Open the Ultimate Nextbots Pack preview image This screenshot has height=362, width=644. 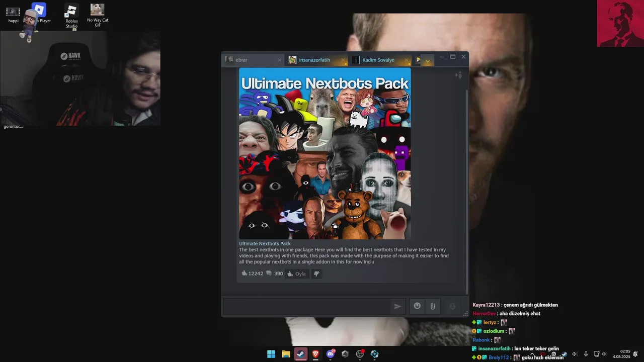pos(325,154)
